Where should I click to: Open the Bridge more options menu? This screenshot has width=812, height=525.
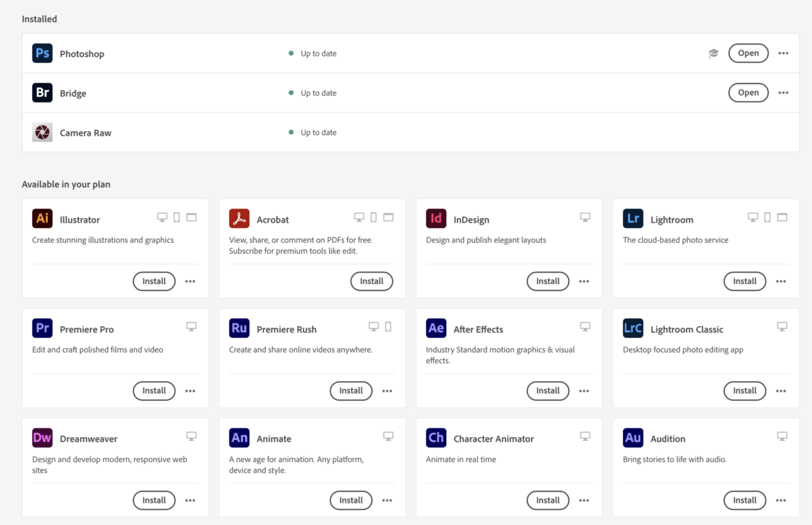click(x=783, y=93)
